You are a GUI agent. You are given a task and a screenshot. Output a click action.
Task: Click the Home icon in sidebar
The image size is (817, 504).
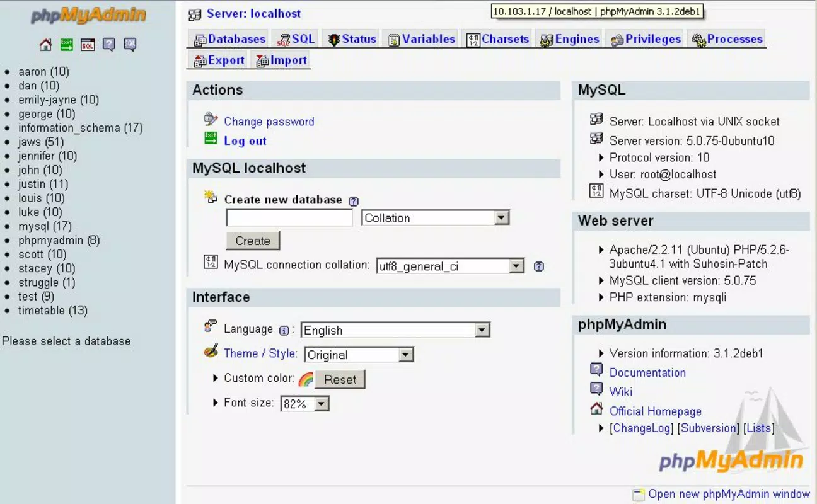(x=45, y=45)
